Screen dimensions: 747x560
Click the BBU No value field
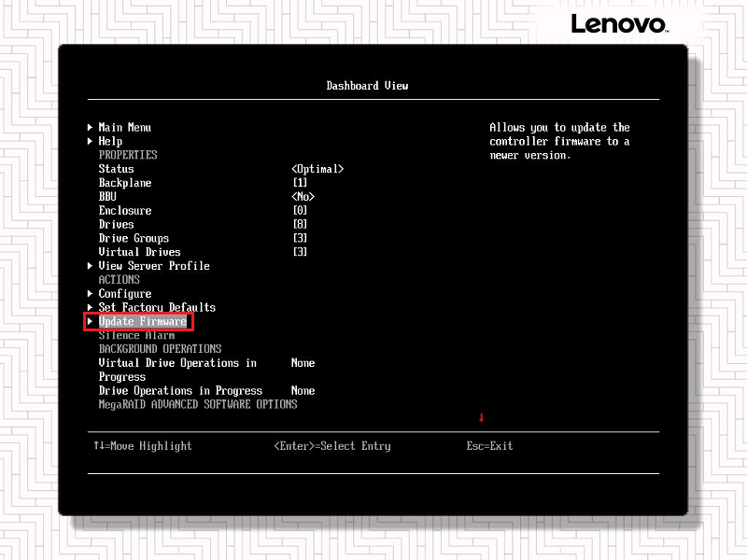pyautogui.click(x=303, y=197)
